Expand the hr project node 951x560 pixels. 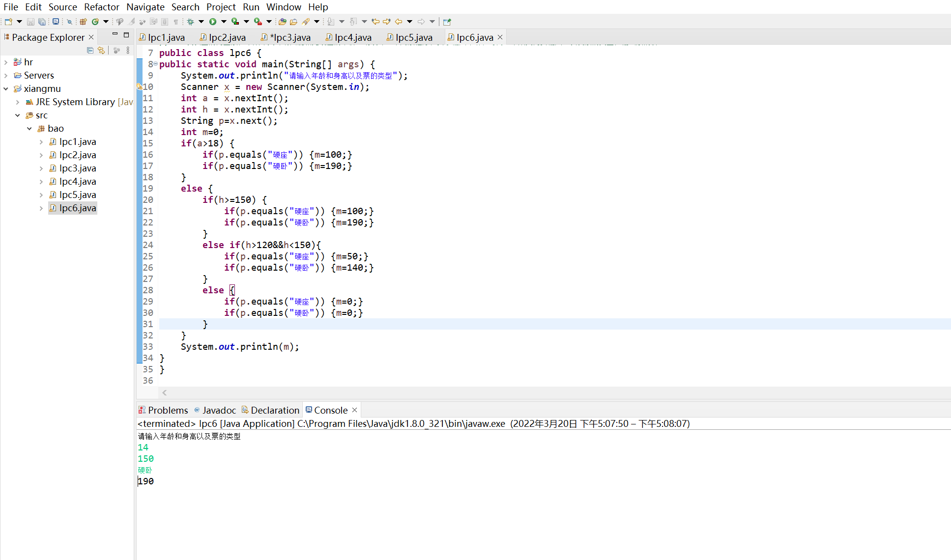[6, 62]
